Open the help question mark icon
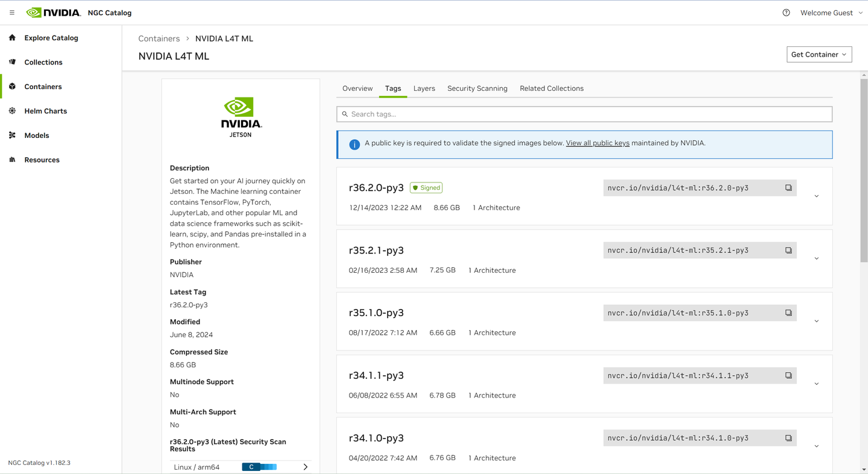Image resolution: width=868 pixels, height=474 pixels. click(x=785, y=12)
